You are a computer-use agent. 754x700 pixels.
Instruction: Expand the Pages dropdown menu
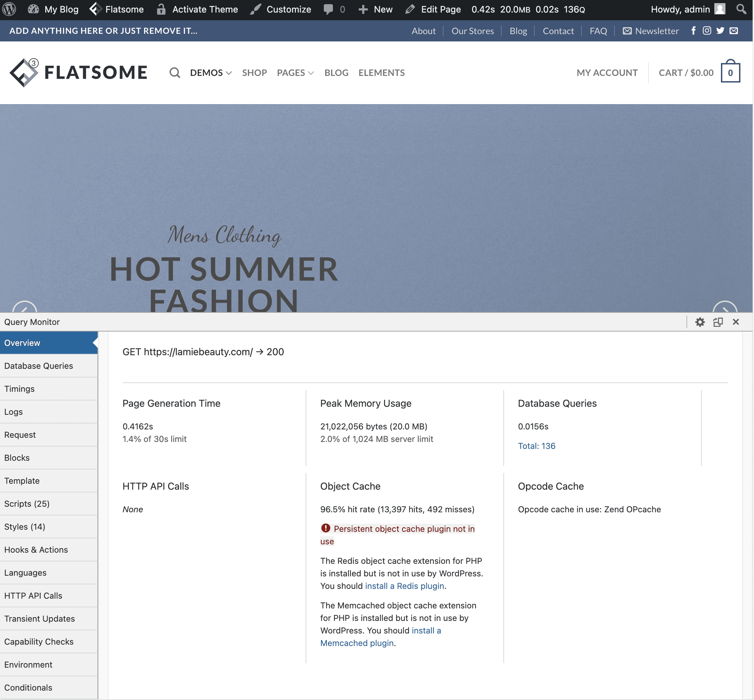(x=295, y=73)
